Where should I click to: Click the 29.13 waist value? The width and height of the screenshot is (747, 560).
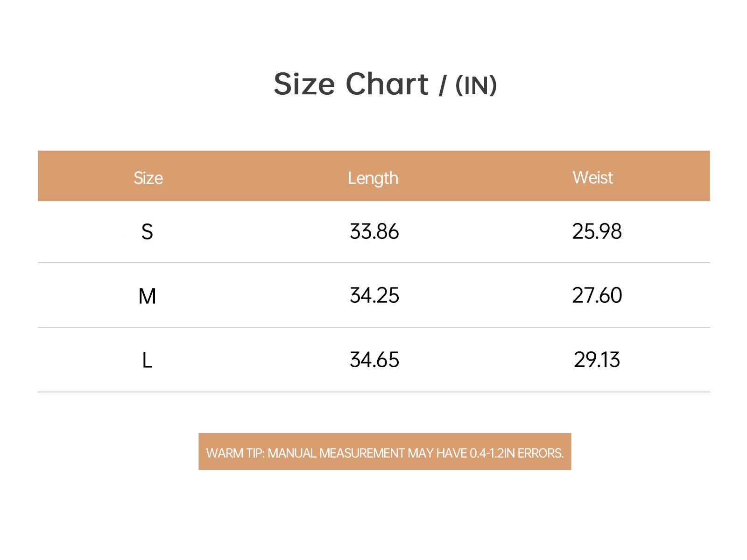click(597, 360)
